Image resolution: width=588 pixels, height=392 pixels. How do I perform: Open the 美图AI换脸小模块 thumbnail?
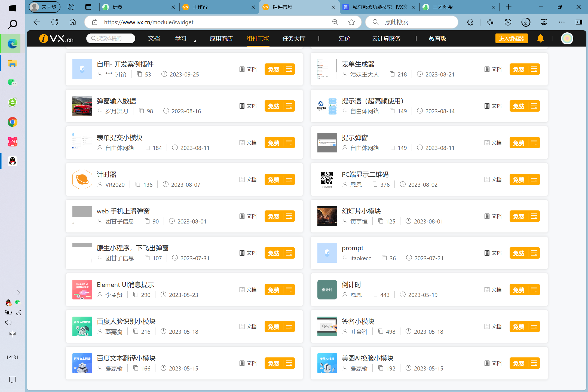pos(327,363)
